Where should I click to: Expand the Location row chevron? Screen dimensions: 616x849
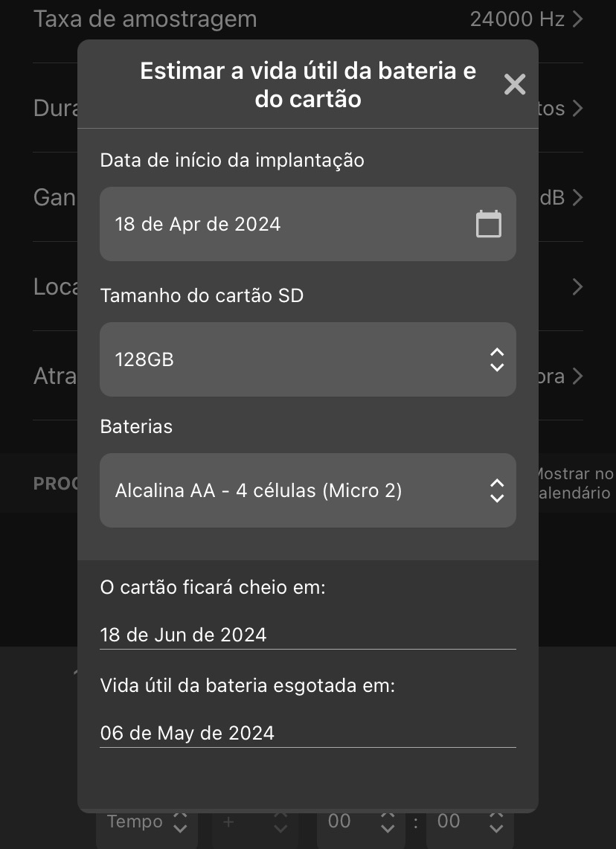pos(577,287)
